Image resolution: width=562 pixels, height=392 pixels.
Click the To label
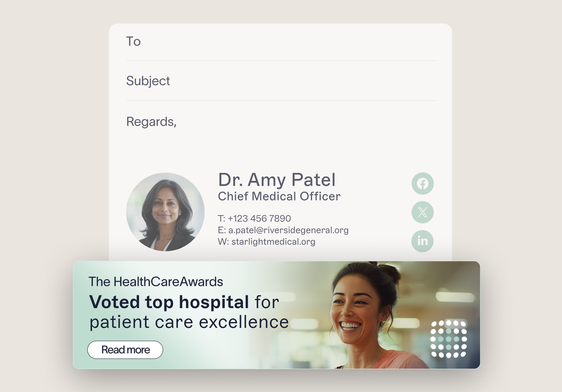click(x=133, y=41)
